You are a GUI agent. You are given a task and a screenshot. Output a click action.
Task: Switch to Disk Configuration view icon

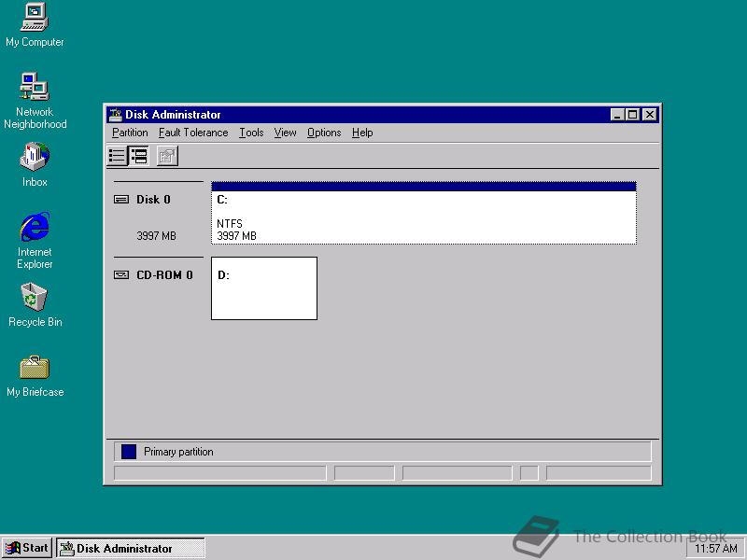[x=138, y=156]
